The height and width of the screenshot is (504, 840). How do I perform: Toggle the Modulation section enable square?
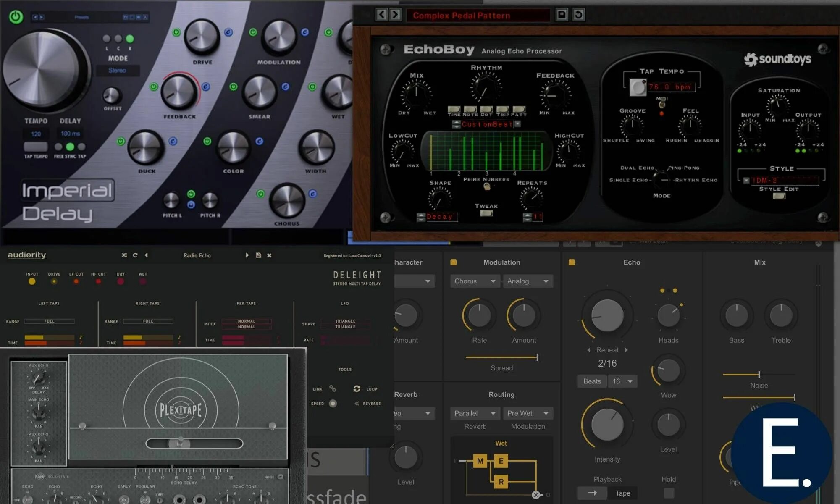(x=454, y=262)
